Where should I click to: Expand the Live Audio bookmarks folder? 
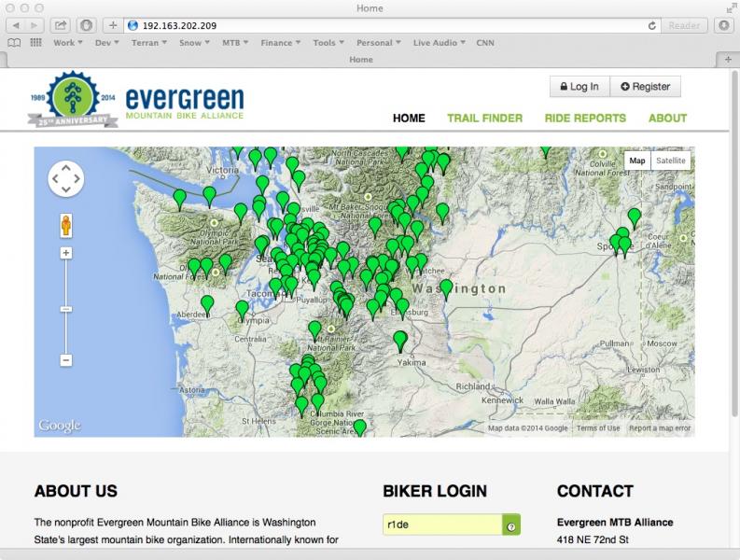coord(439,43)
